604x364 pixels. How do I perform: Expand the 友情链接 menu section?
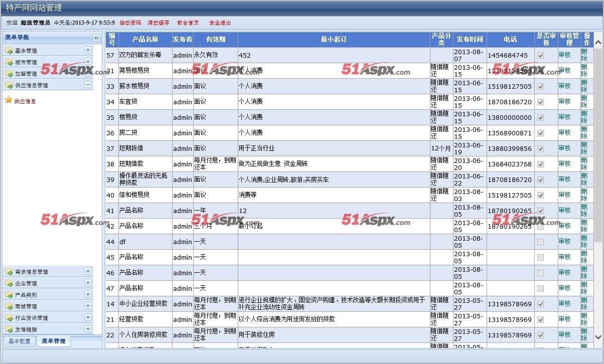coord(88,329)
